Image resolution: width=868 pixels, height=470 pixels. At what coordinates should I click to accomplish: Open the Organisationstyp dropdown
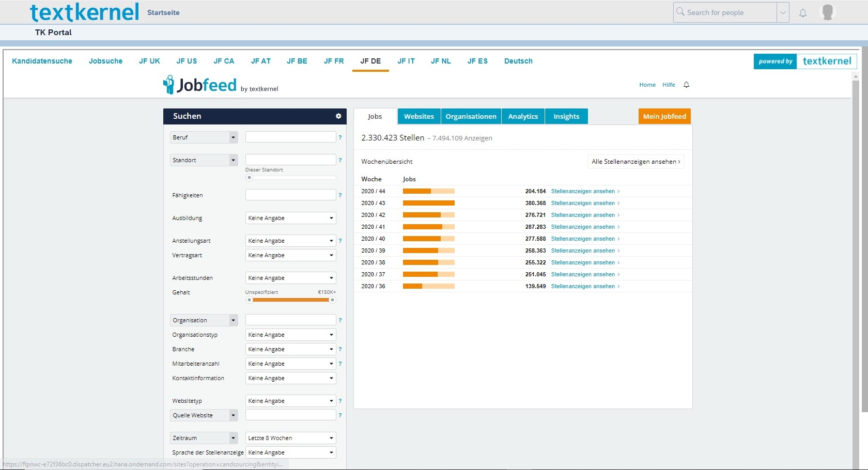coord(291,335)
